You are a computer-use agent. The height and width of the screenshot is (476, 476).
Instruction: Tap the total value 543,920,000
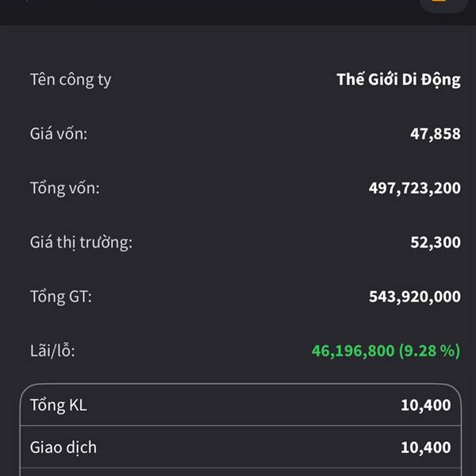(414, 297)
